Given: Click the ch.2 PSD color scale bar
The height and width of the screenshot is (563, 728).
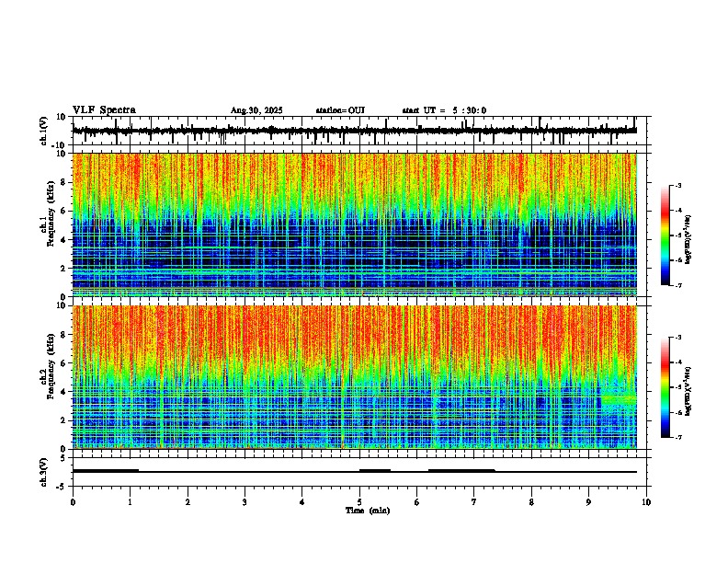Looking at the screenshot, I should (x=665, y=387).
